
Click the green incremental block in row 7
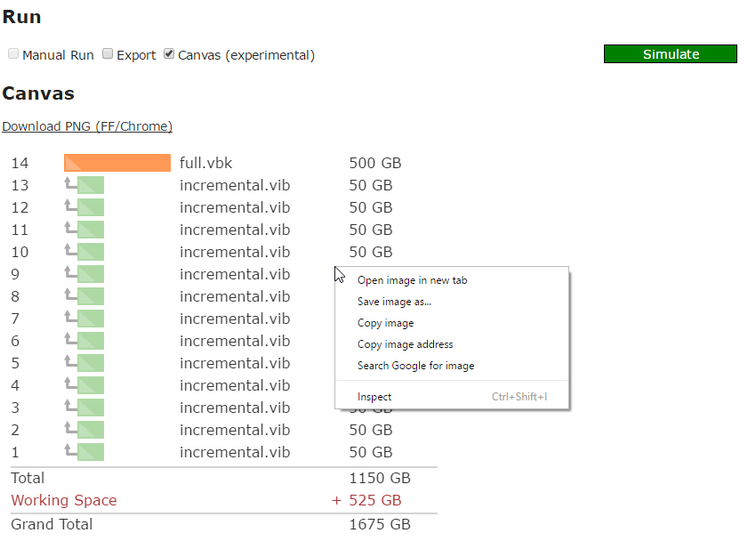pos(91,319)
